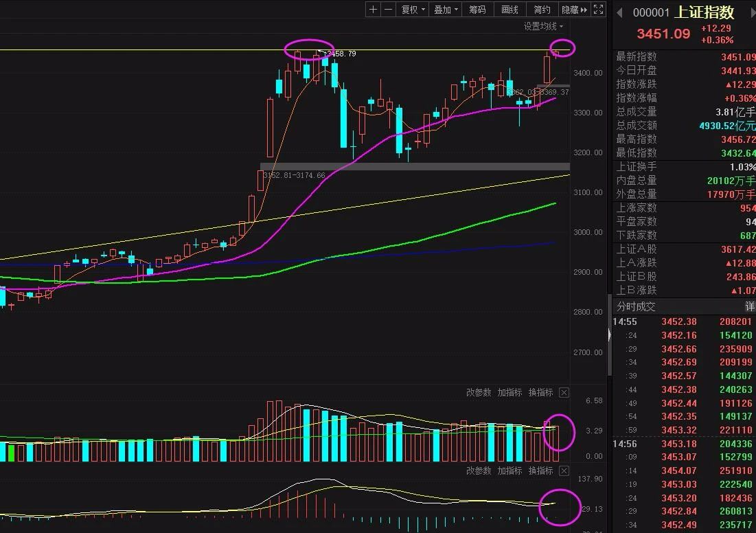Screen dimensions: 756x533
Task: Click the +0.36% change percentage in header
Action: 717,40
